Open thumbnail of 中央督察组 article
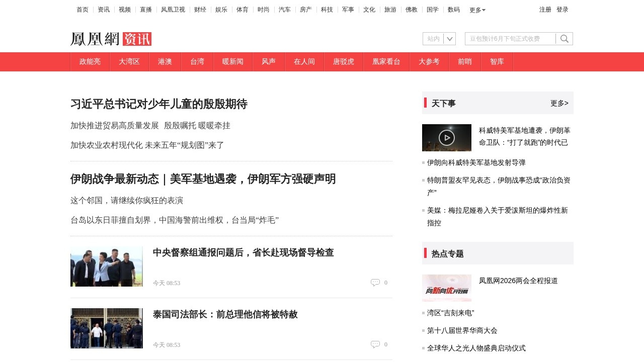 (107, 266)
